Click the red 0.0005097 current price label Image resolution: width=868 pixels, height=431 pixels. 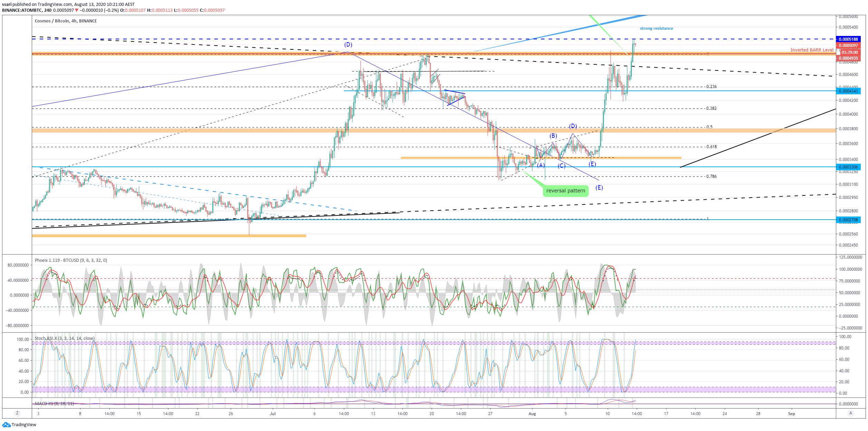(848, 46)
